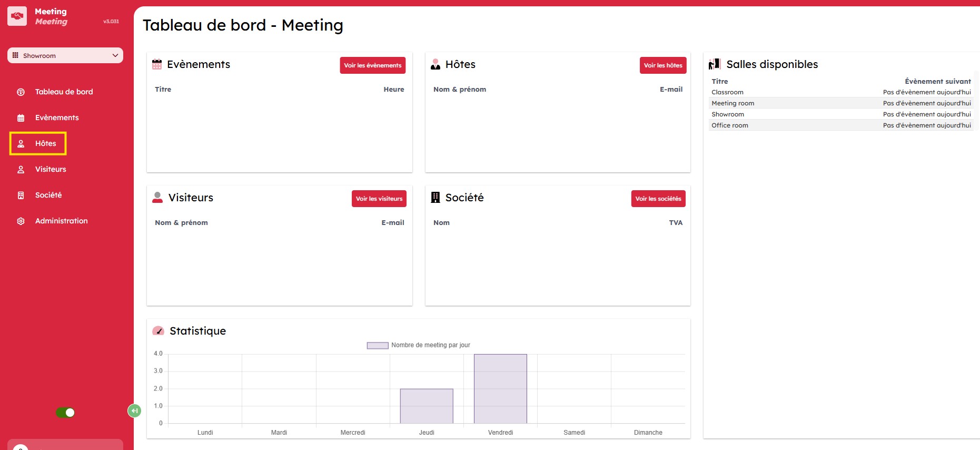Open the Showroom selector dropdown
Screen dimensions: 980x450
coord(65,55)
